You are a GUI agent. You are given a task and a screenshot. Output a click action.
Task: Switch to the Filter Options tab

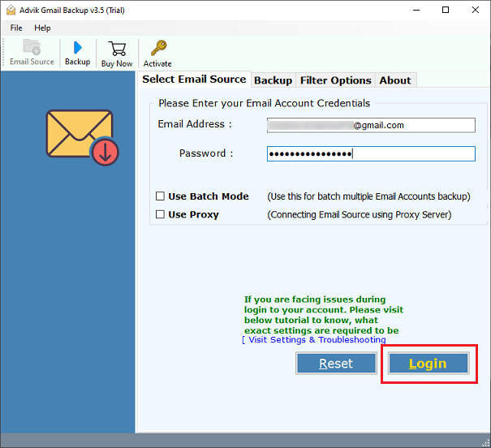coord(336,80)
